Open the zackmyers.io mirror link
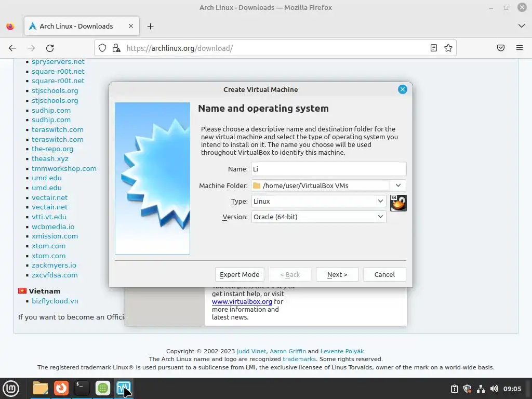The image size is (532, 399). (x=54, y=265)
